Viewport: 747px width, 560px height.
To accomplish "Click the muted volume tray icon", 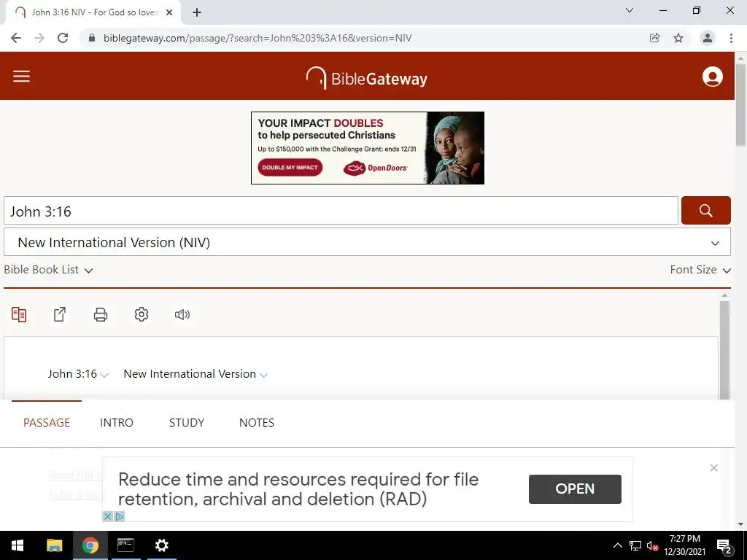I will pos(652,545).
